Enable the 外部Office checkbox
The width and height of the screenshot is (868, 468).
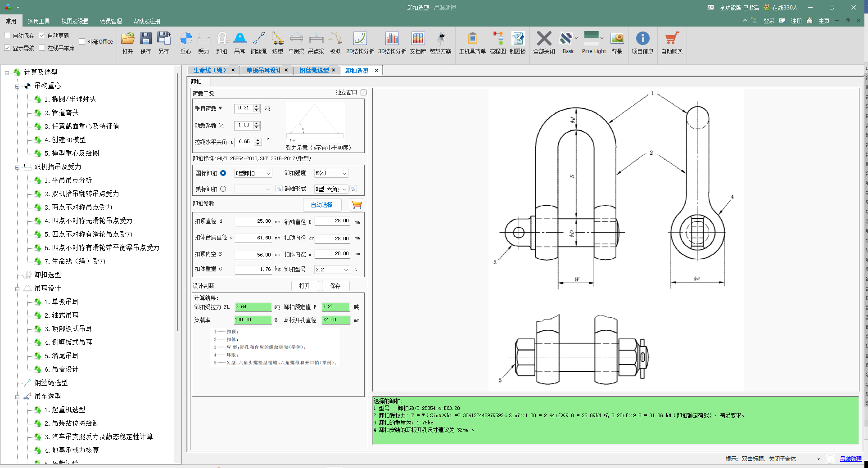(x=82, y=41)
